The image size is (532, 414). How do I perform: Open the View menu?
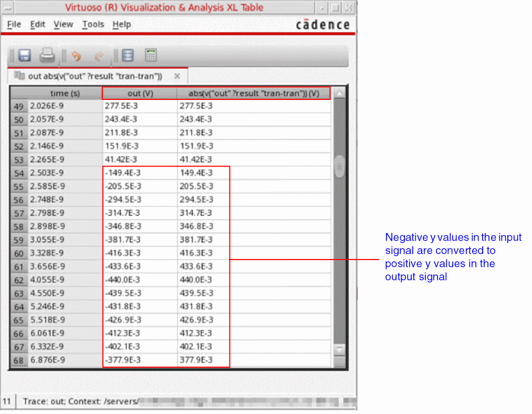(63, 25)
